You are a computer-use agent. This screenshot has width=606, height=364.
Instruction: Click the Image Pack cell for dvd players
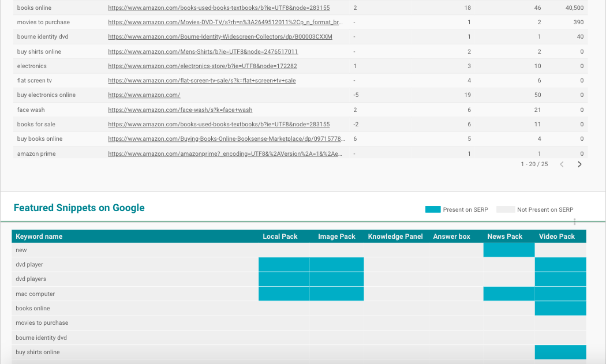[x=336, y=279]
